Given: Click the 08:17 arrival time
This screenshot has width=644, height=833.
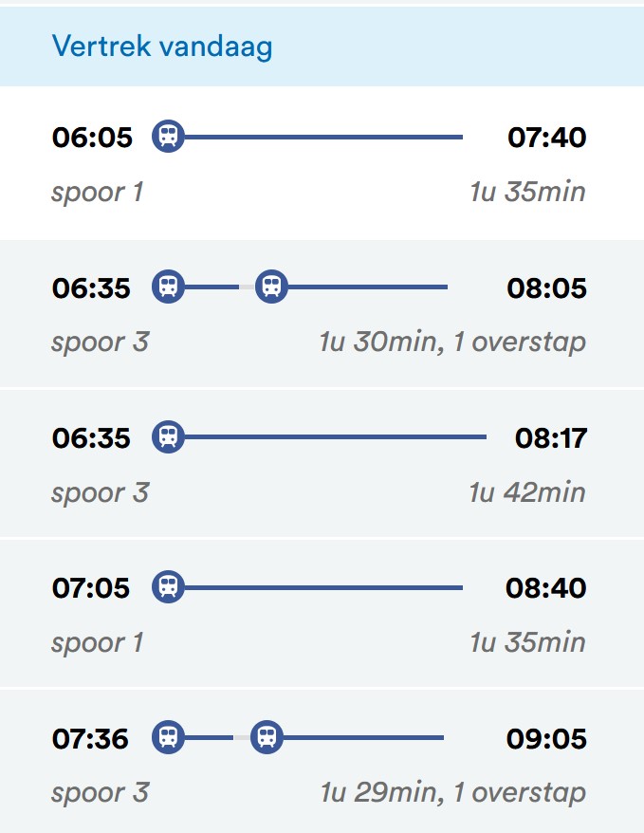Looking at the screenshot, I should [x=551, y=437].
